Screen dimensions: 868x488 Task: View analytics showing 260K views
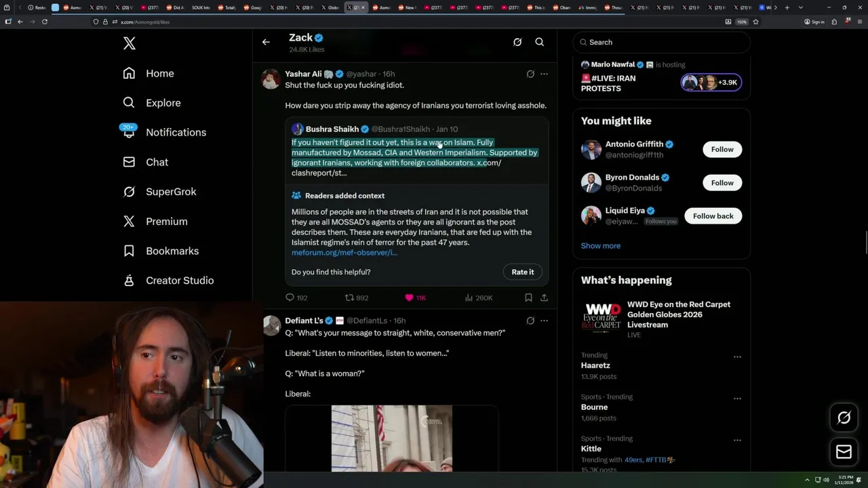(x=478, y=298)
